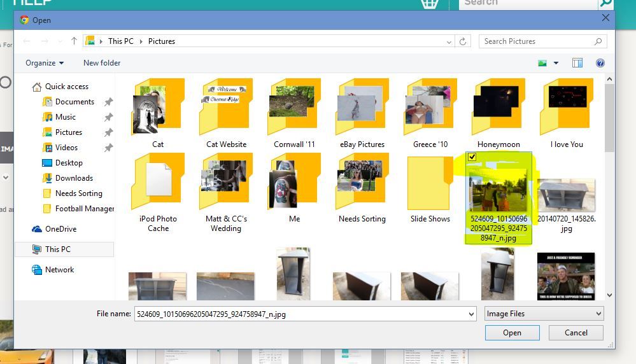
Task: Select the Greece '10 folder
Action: (x=430, y=113)
